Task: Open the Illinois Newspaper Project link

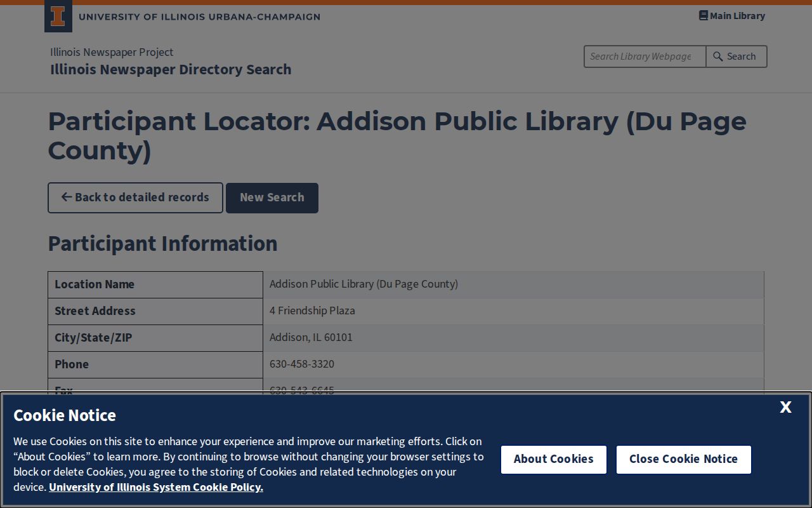Action: 112,52
